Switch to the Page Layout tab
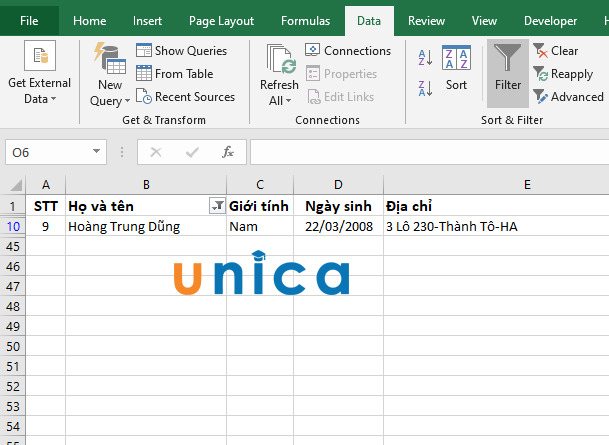This screenshot has height=445, width=609. point(221,21)
